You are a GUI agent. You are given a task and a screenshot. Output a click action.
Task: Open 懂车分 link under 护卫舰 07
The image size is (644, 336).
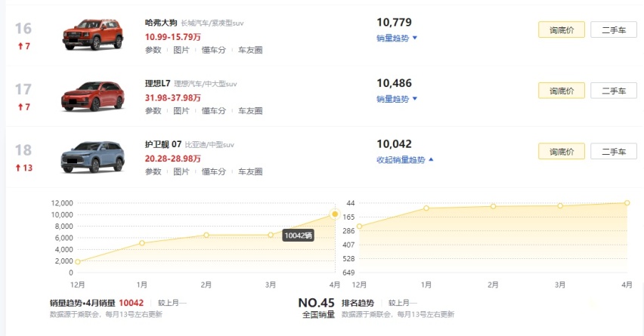point(214,171)
